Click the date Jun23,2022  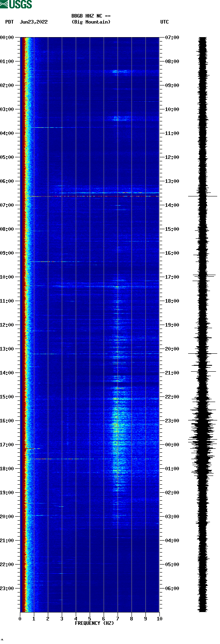tap(33, 22)
